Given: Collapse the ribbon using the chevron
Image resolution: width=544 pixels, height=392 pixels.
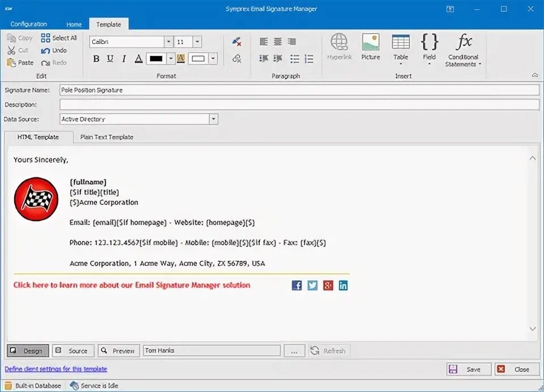Looking at the screenshot, I should [x=534, y=75].
